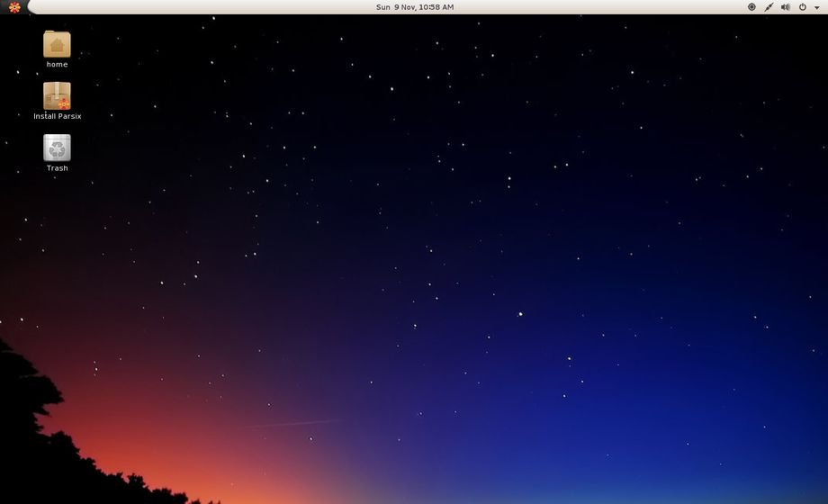Click the "home" icon label
828x504 pixels.
point(57,65)
